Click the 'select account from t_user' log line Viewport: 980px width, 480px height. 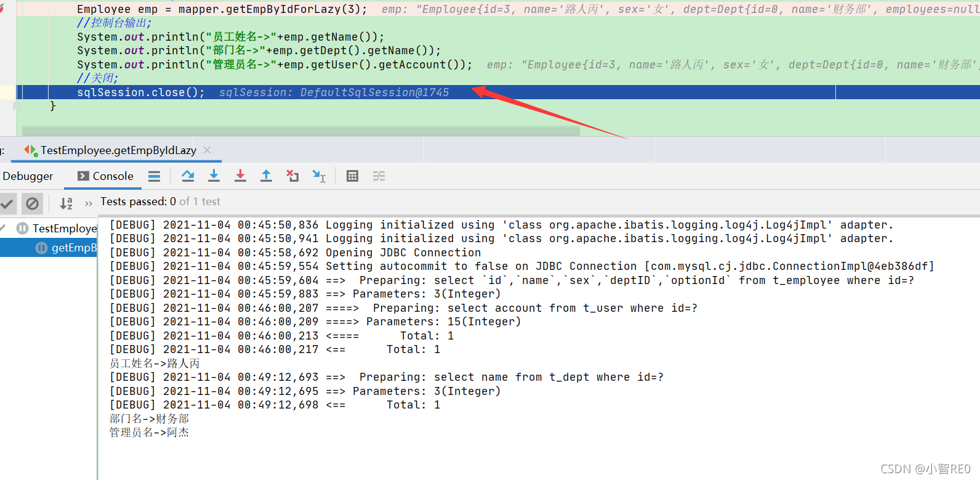[403, 308]
